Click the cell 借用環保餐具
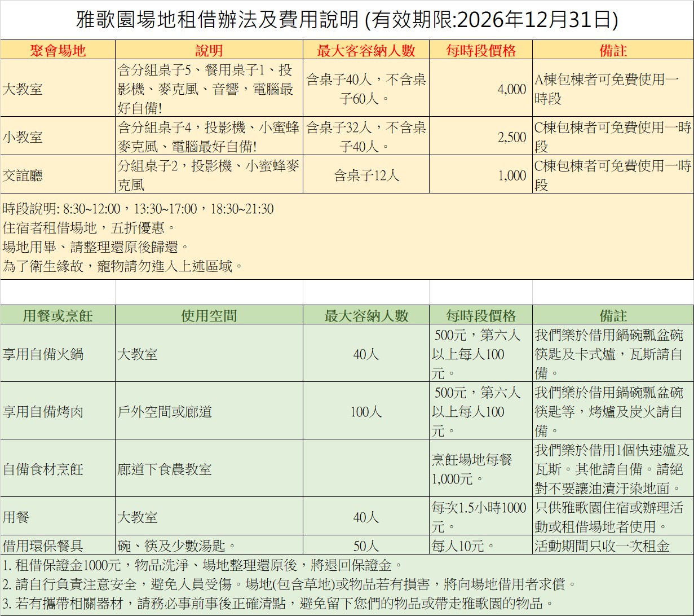This screenshot has width=694, height=616. [x=58, y=545]
